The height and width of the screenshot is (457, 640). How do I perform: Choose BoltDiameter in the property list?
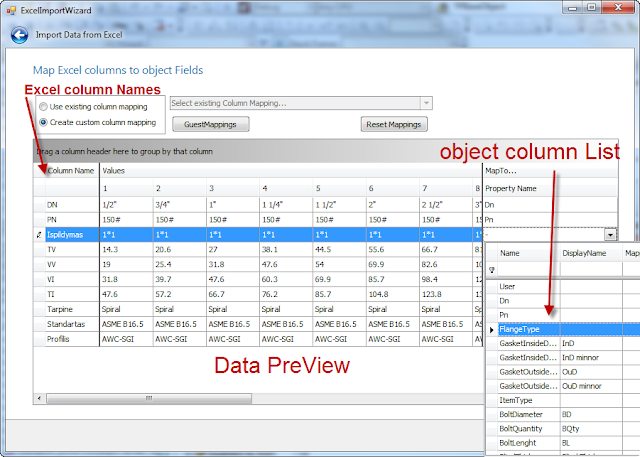[x=529, y=415]
